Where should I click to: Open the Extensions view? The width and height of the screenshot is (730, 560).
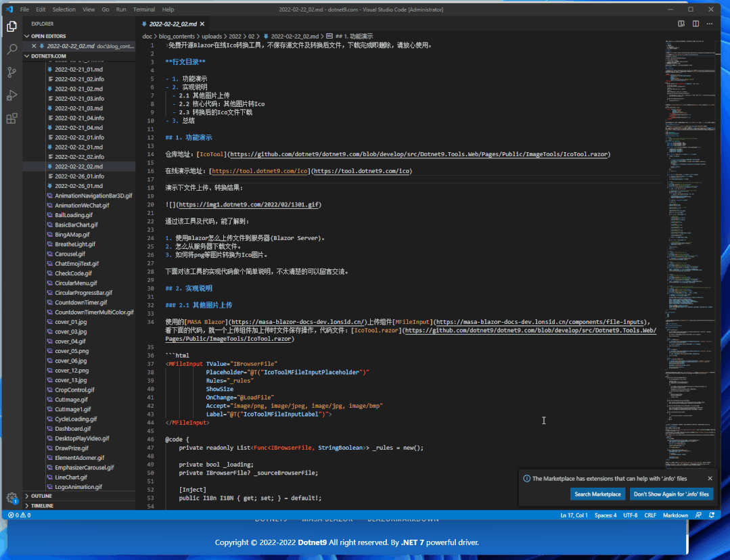point(12,118)
